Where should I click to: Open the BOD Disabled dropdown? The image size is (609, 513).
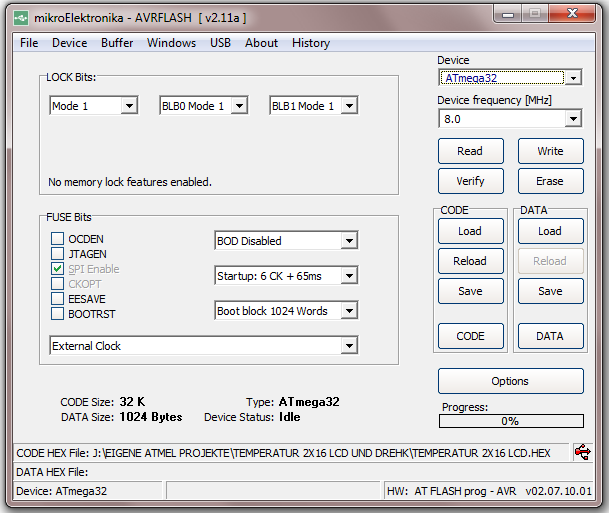286,241
